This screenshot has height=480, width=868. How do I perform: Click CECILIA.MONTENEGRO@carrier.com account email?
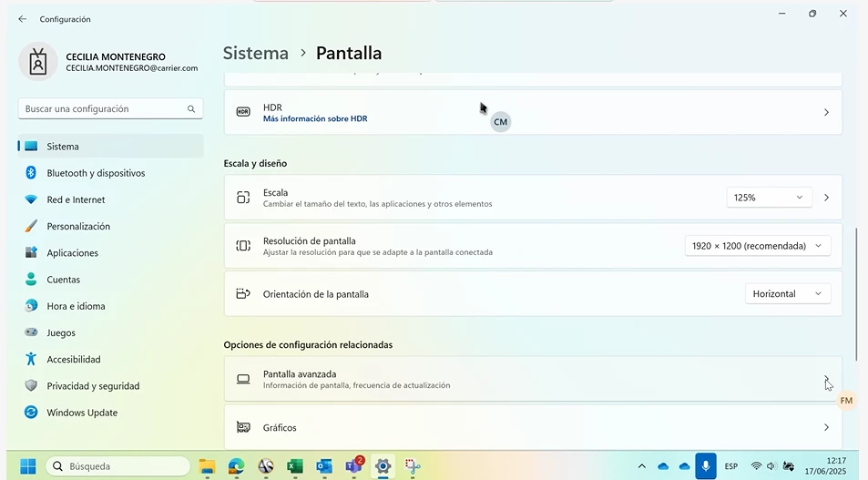click(x=132, y=68)
